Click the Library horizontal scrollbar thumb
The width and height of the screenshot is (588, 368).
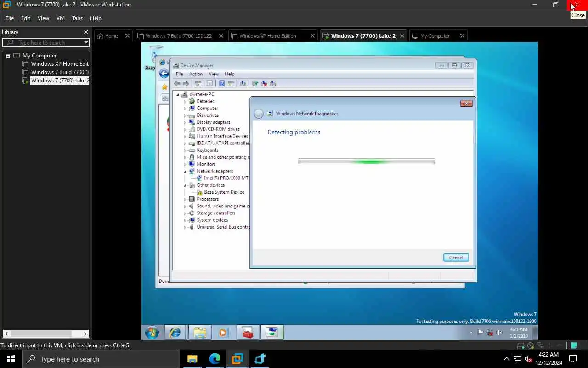41,334
